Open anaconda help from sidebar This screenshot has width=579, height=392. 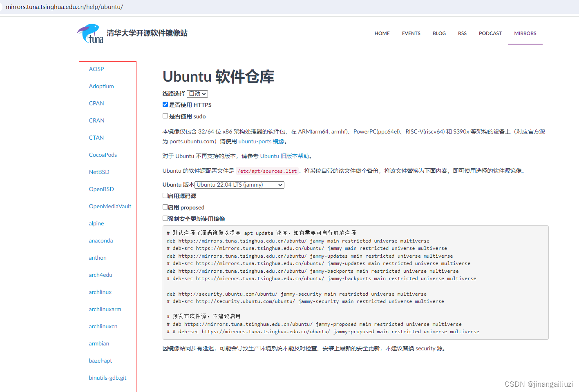pyautogui.click(x=101, y=241)
